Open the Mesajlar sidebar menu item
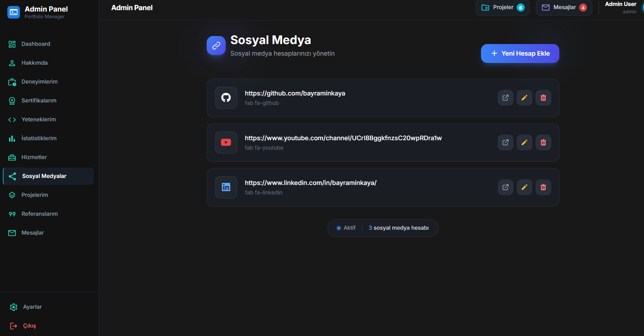The image size is (644, 336). pos(48,233)
